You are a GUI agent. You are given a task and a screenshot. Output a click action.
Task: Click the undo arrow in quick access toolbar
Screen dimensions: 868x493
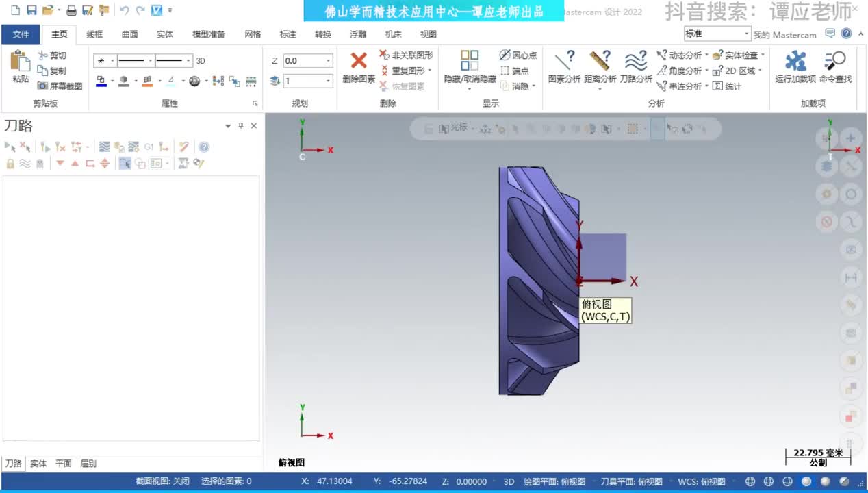click(x=125, y=10)
